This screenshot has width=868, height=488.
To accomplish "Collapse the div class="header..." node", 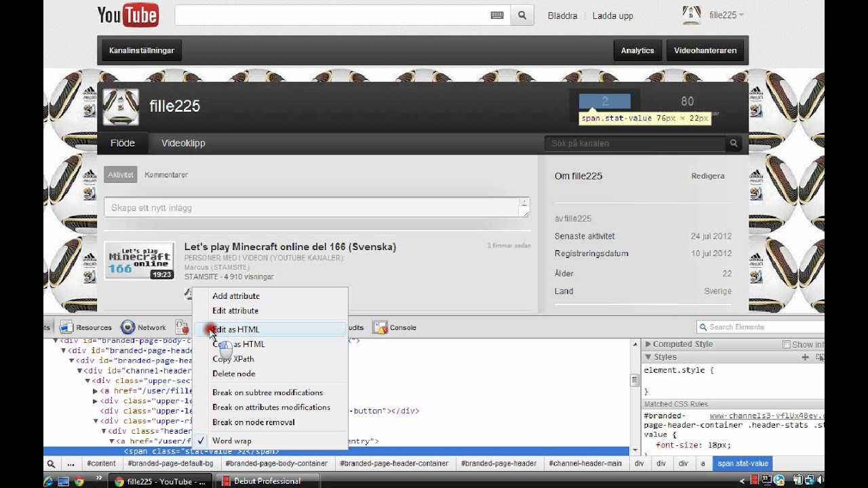I will tap(104, 431).
